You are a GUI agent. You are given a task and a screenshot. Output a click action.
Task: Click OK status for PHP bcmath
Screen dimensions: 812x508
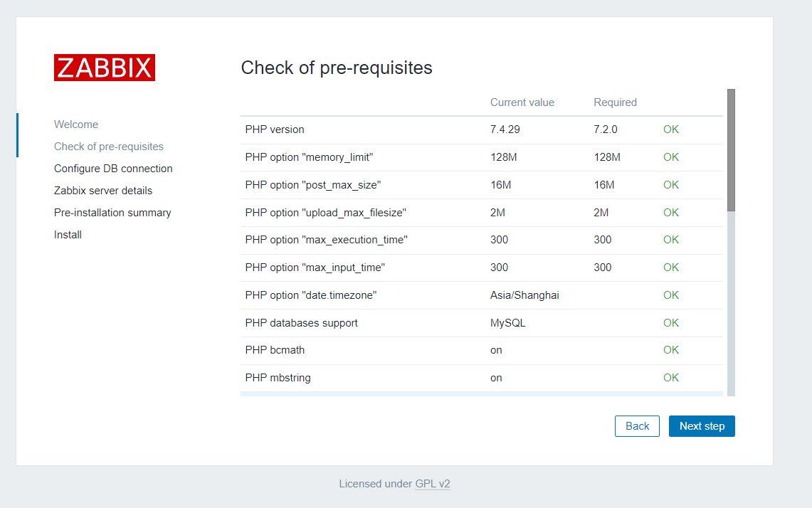671,350
